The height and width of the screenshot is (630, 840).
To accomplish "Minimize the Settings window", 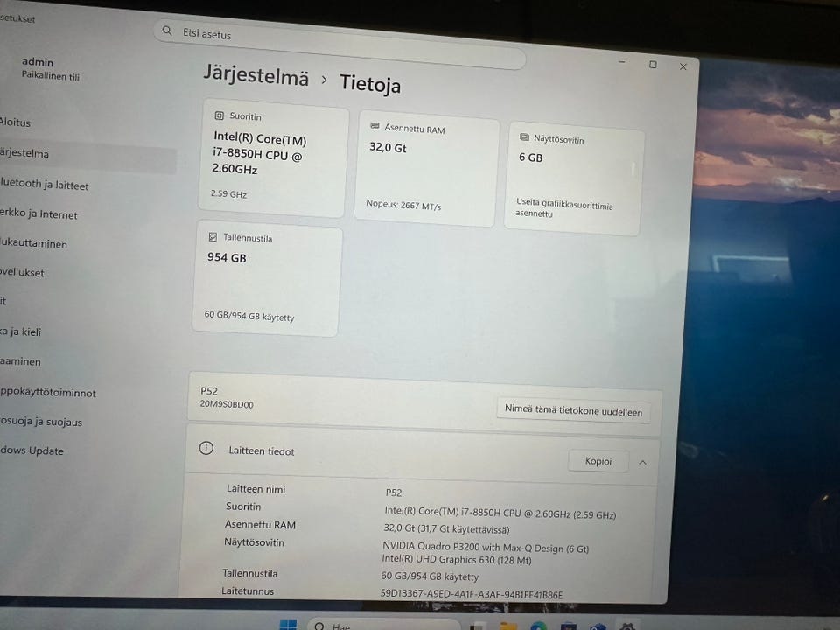I will click(x=622, y=62).
